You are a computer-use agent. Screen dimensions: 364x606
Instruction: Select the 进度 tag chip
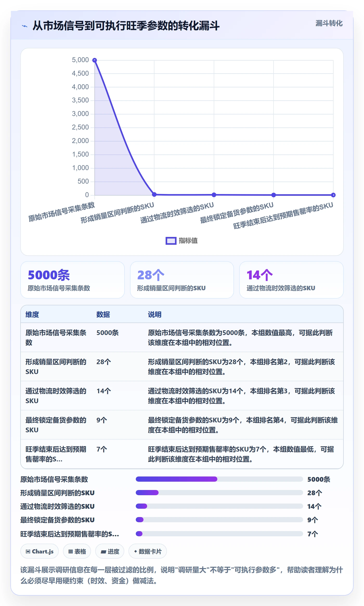click(x=110, y=551)
